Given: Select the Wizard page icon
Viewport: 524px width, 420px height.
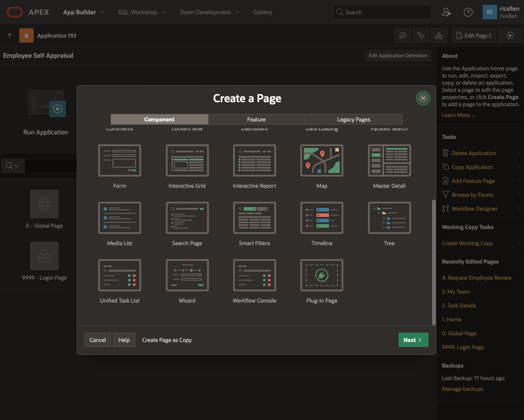Looking at the screenshot, I should (x=187, y=275).
